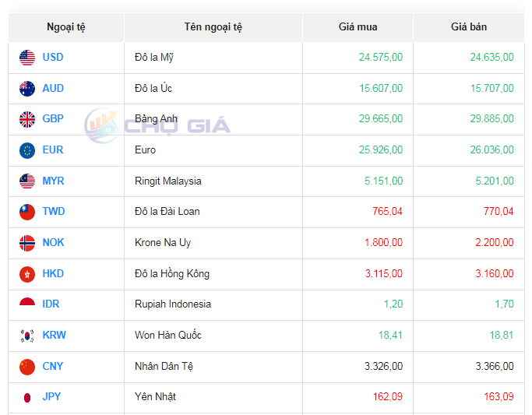The image size is (532, 415).
Task: Click the 'Ngoại tệ' column header
Action: tap(66, 27)
